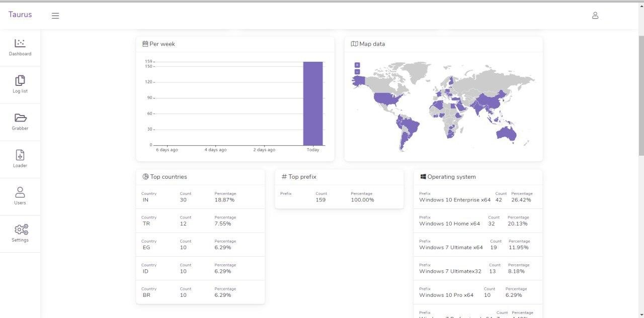Open Users in the sidebar
644x318 pixels.
pyautogui.click(x=20, y=196)
